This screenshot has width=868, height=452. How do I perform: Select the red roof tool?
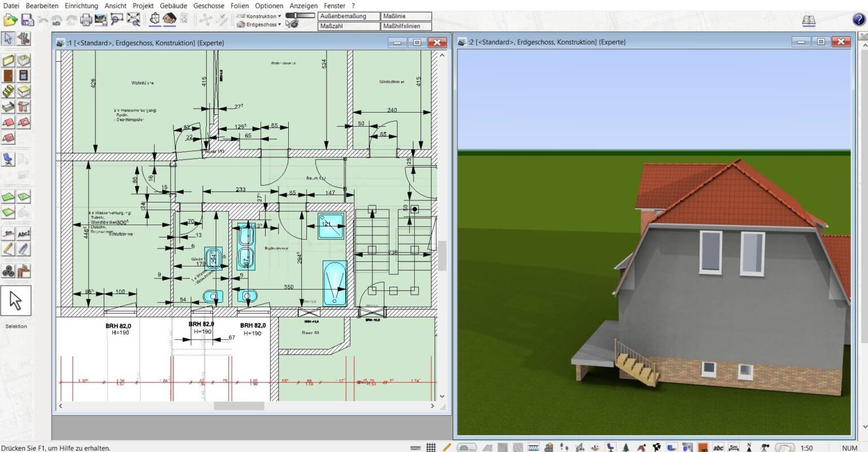click(x=7, y=121)
